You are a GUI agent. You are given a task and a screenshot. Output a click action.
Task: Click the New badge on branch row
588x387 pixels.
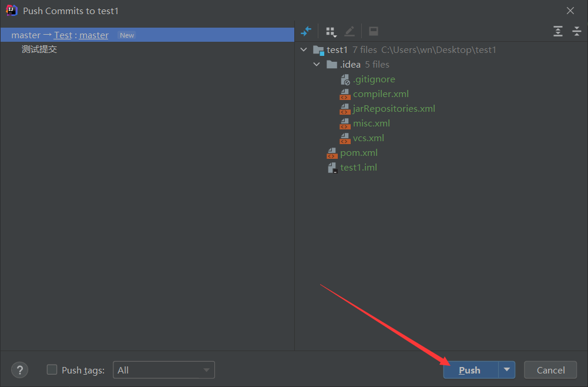point(127,35)
